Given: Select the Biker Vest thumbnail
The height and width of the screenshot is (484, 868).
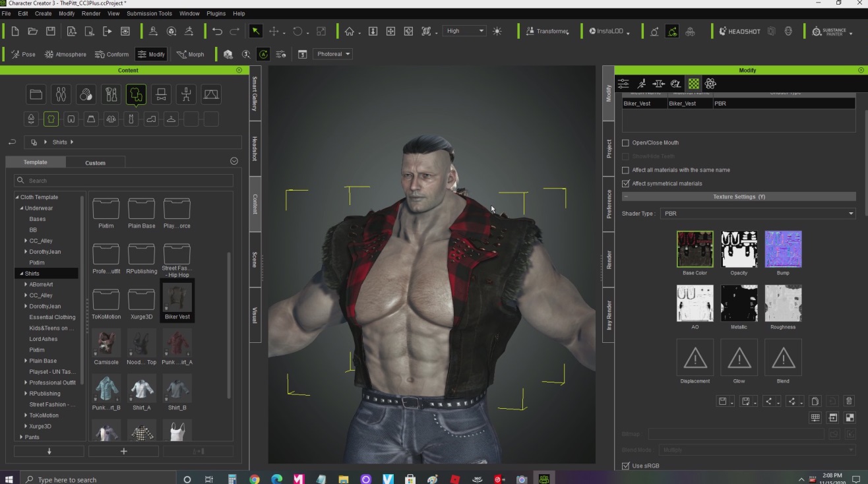Looking at the screenshot, I should click(x=177, y=300).
